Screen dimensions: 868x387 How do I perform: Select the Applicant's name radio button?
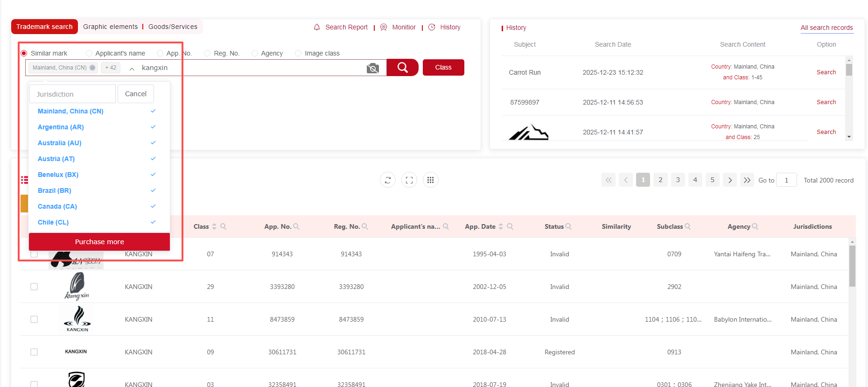89,53
